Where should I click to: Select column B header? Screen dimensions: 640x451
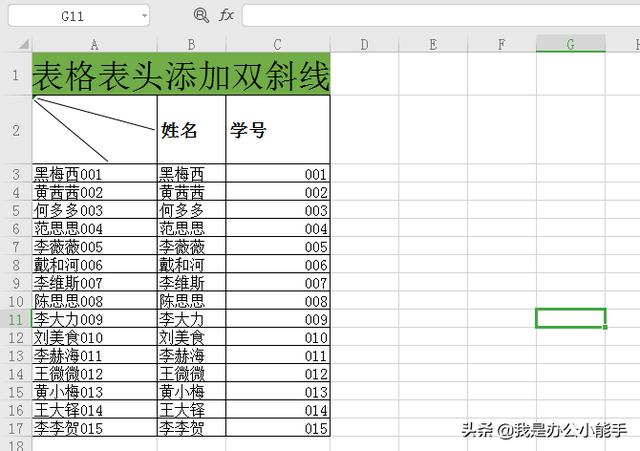191,44
